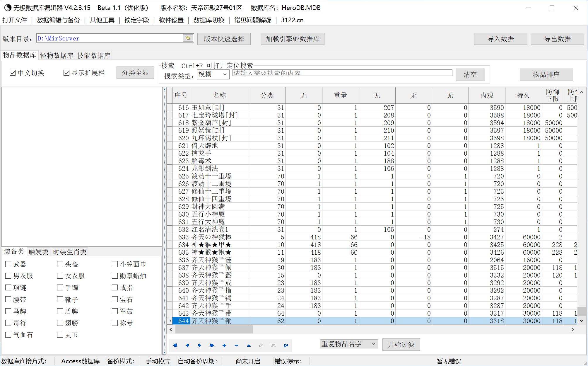Click the app logo icon in title bar
Screen dimensions: 588x366
8,8
